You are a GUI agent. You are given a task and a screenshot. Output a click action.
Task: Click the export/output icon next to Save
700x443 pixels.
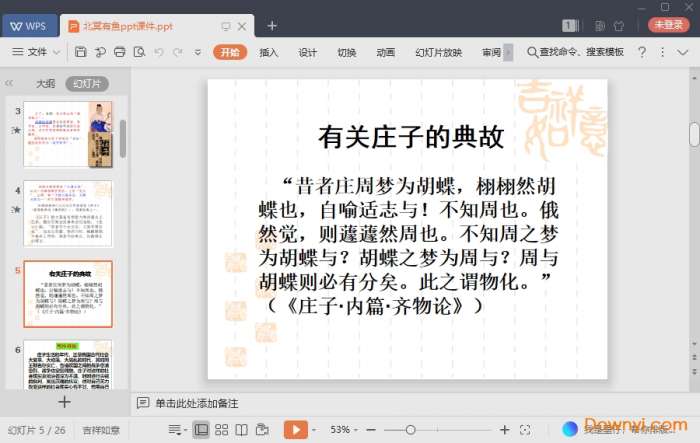pyautogui.click(x=100, y=52)
